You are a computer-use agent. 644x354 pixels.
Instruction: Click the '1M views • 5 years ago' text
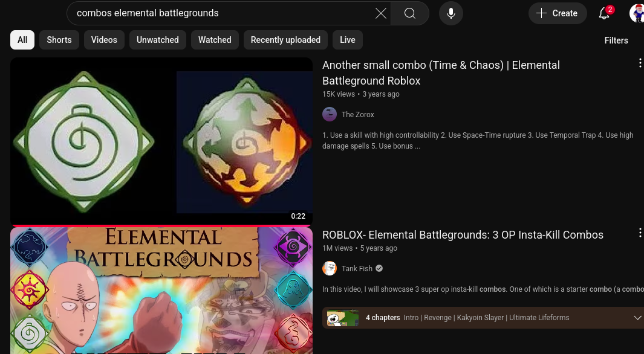click(360, 248)
